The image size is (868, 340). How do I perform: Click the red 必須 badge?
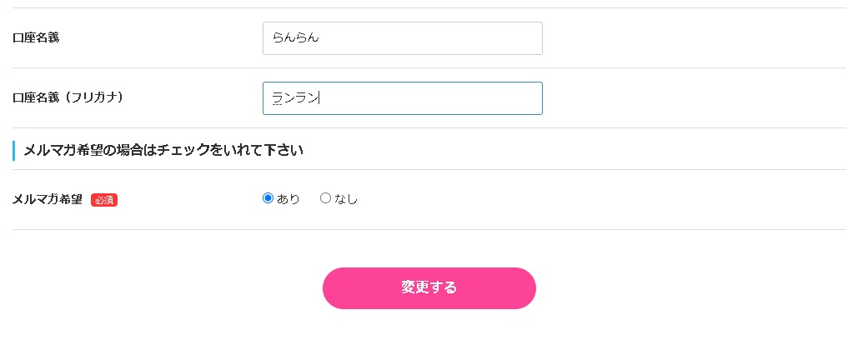pyautogui.click(x=104, y=200)
